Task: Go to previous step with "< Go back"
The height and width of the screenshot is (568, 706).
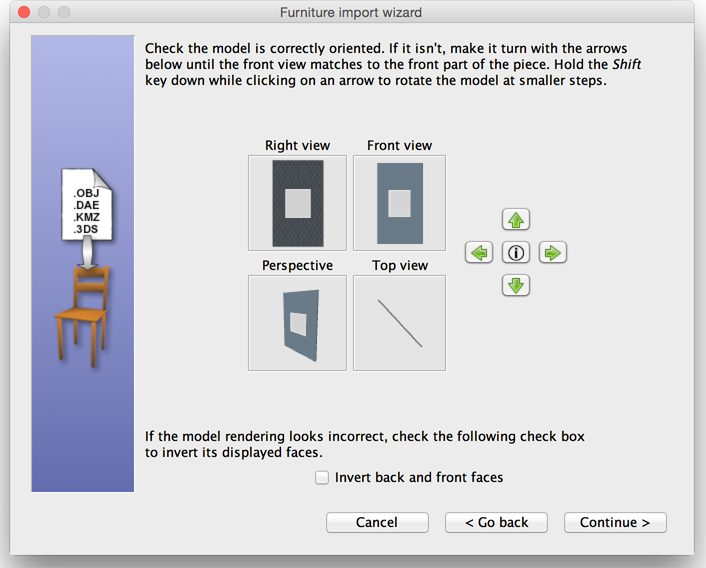Action: point(496,522)
